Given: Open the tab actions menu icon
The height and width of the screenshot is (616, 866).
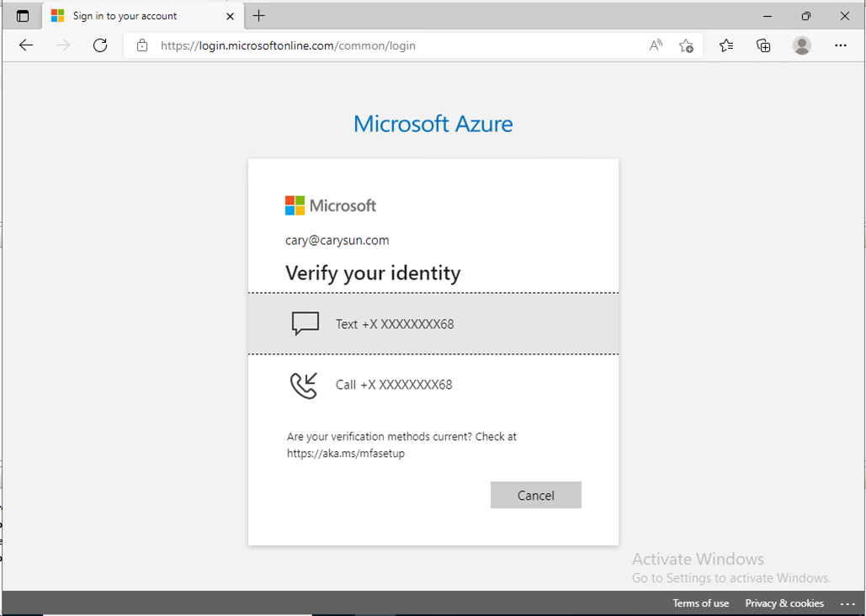Looking at the screenshot, I should (23, 16).
